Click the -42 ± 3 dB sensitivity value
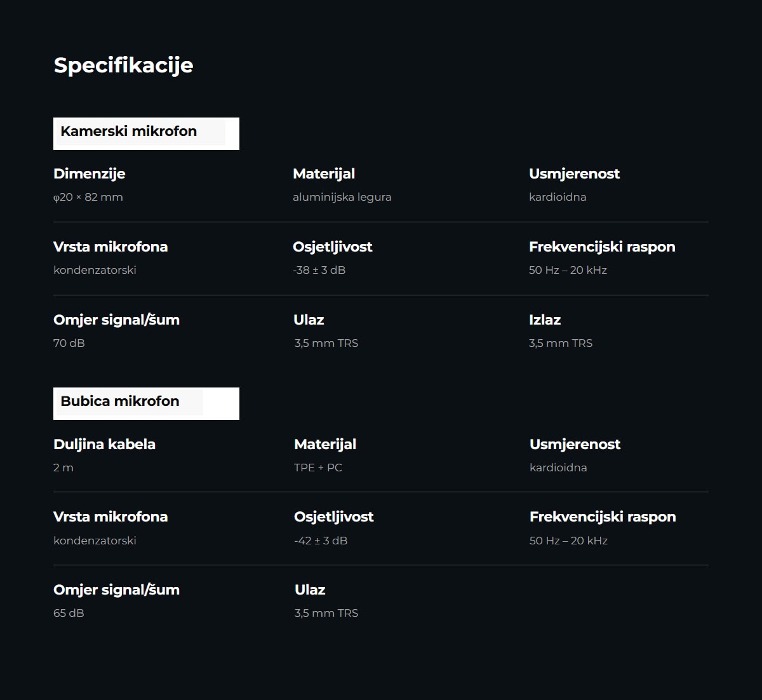Image resolution: width=762 pixels, height=700 pixels. click(x=321, y=541)
